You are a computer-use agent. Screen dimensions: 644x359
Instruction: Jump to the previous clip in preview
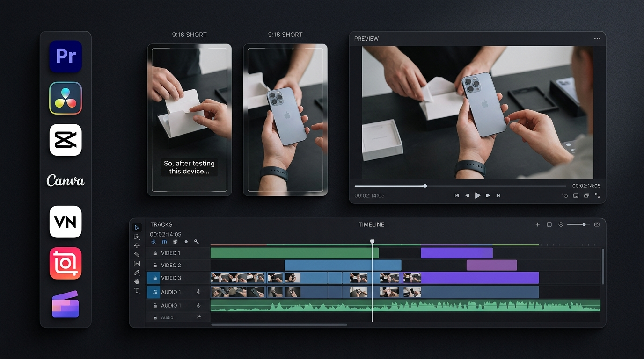tap(457, 195)
